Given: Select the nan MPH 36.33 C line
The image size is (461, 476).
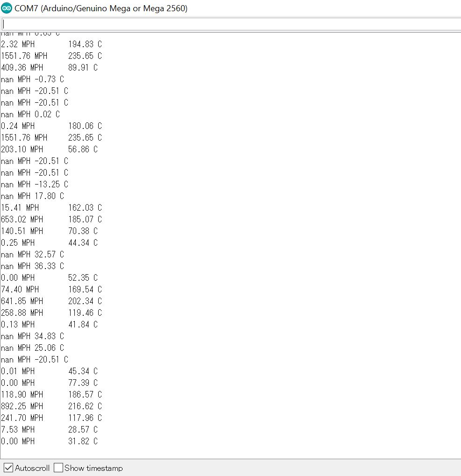Looking at the screenshot, I should click(x=33, y=266).
